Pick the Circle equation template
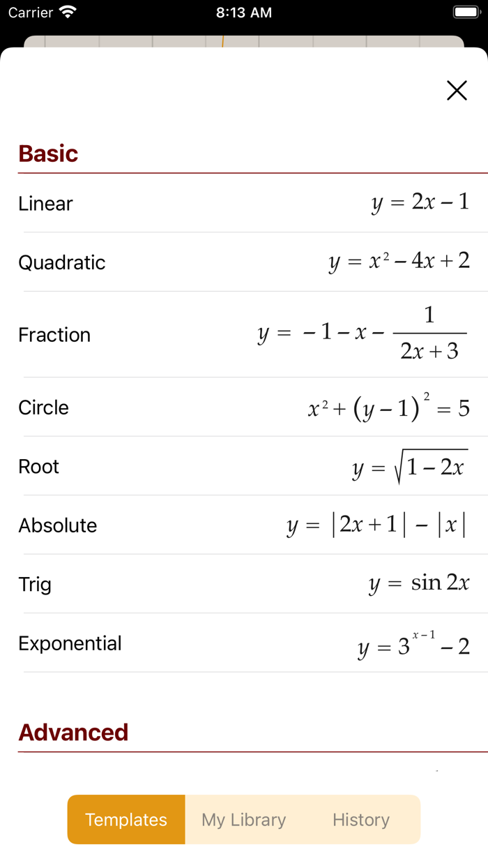The height and width of the screenshot is (868, 488). point(244,407)
